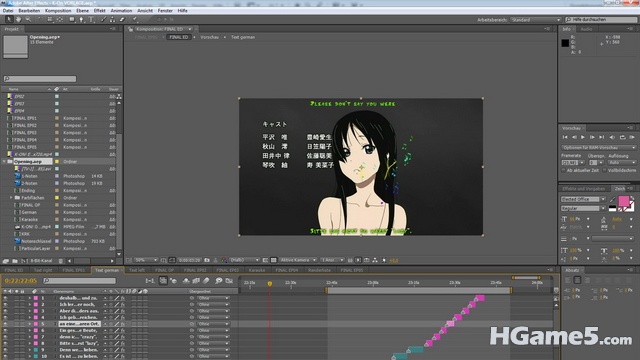Switch to 'Effekte und Vorgaben' tab
Viewport: 640px width, 360px height.
584,189
